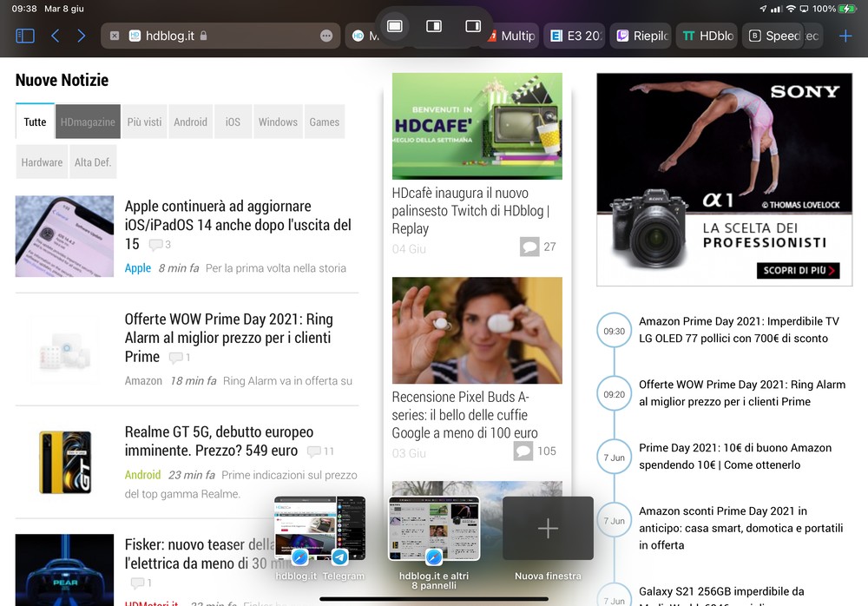Open the Fisker teaser article thumbnail

click(x=65, y=570)
